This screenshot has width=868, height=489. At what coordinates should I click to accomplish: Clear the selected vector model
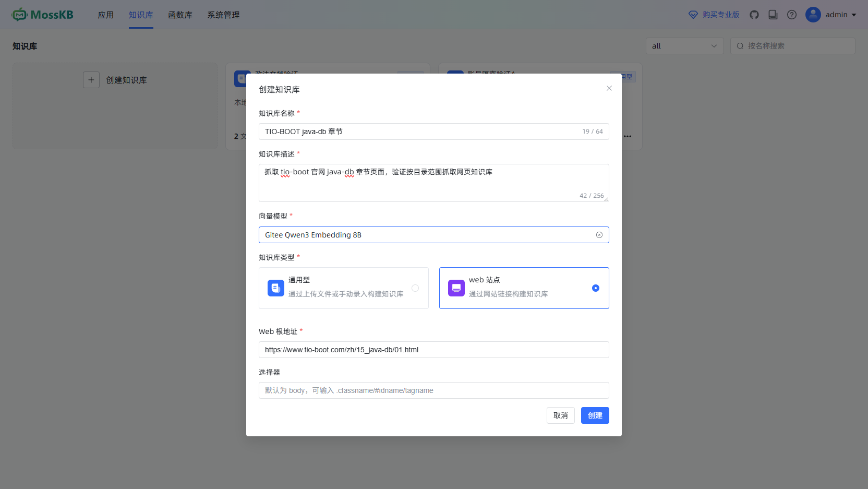point(599,235)
